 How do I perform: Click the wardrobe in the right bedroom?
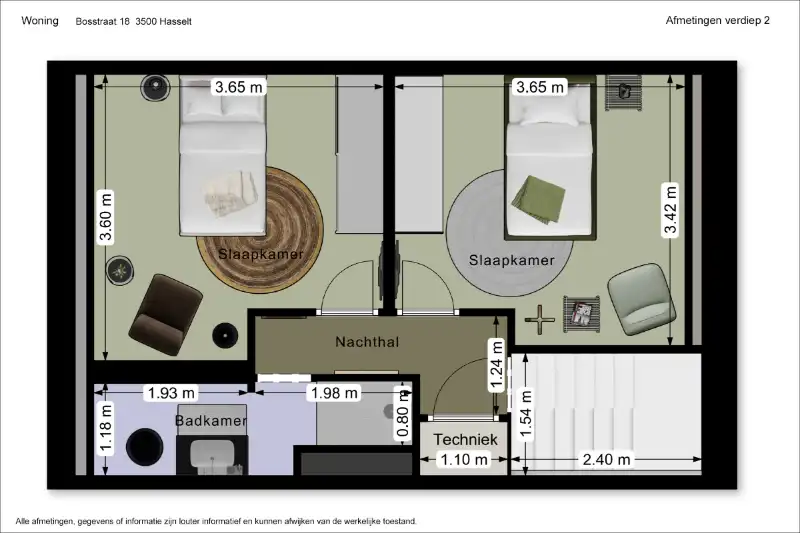pos(419,155)
